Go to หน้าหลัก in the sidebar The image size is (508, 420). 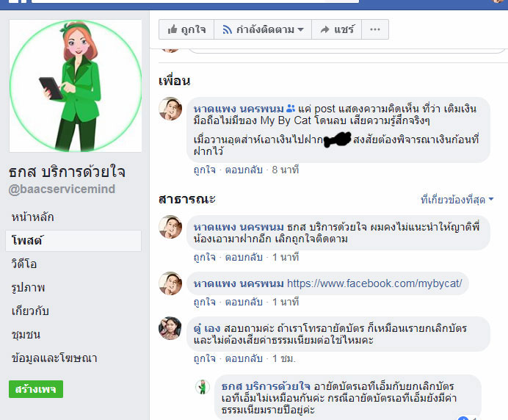(x=33, y=217)
